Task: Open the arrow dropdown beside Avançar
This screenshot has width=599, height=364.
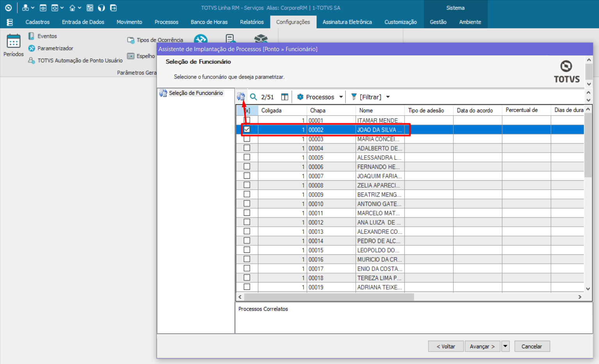Action: [x=505, y=346]
